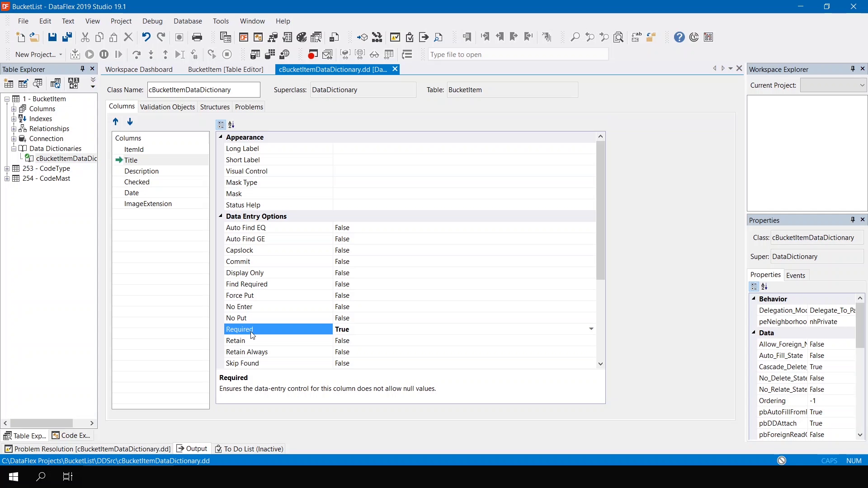The width and height of the screenshot is (868, 488).
Task: Toggle alphabetical sort in column properties grid
Action: click(x=231, y=124)
